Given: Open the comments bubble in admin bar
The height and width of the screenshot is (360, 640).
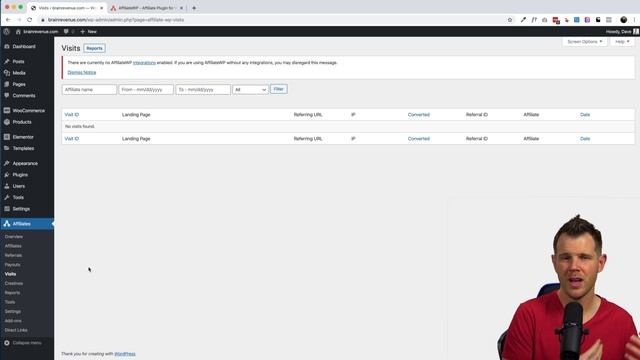Looking at the screenshot, I should pyautogui.click(x=66, y=31).
